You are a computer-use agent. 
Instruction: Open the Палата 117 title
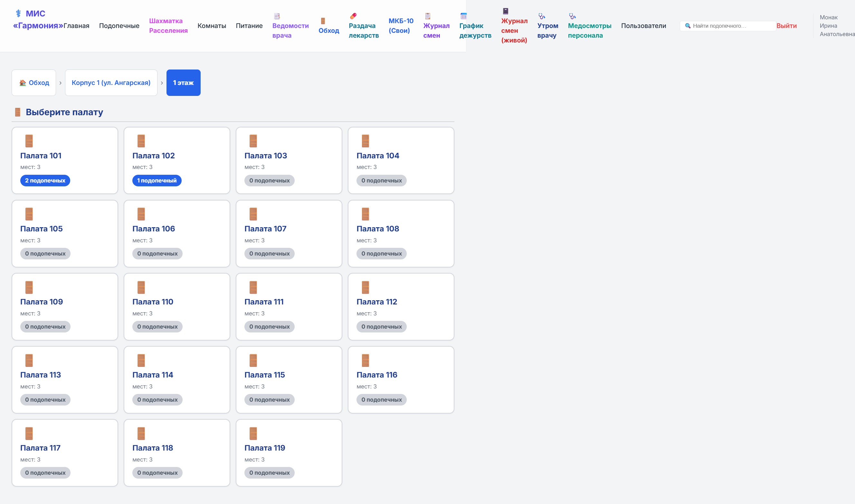coord(40,448)
